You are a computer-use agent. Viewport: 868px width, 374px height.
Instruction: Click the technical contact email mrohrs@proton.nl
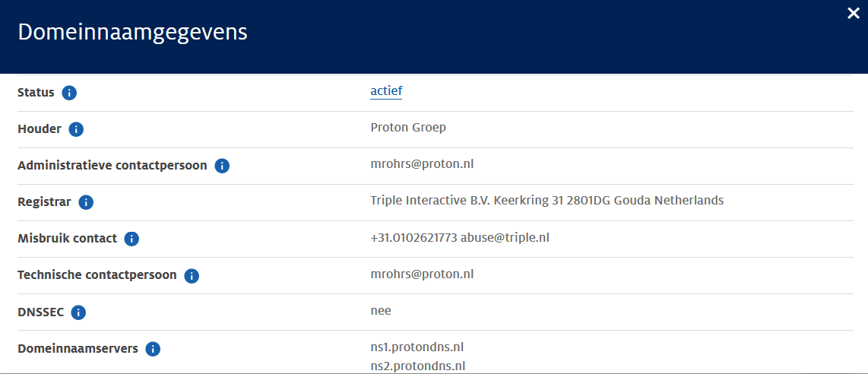pyautogui.click(x=422, y=274)
